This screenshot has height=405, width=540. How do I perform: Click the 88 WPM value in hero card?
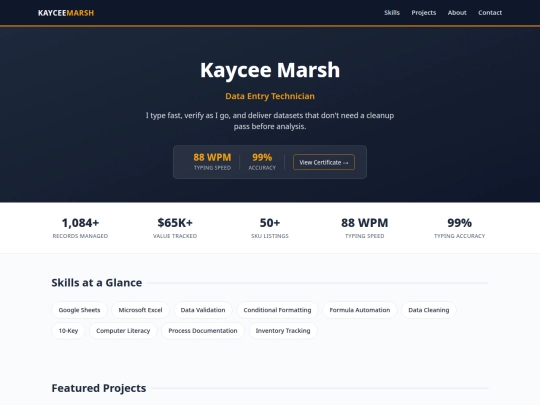coord(212,157)
